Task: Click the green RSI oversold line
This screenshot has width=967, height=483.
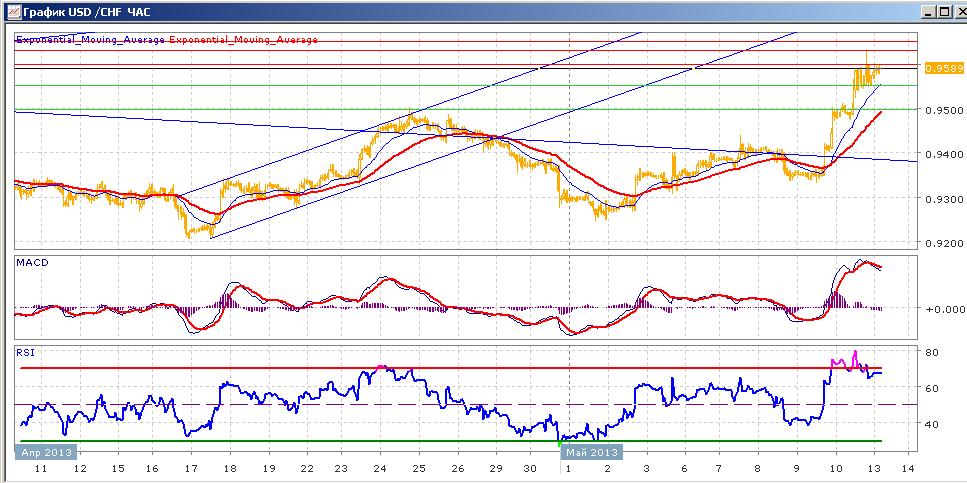Action: click(x=450, y=441)
